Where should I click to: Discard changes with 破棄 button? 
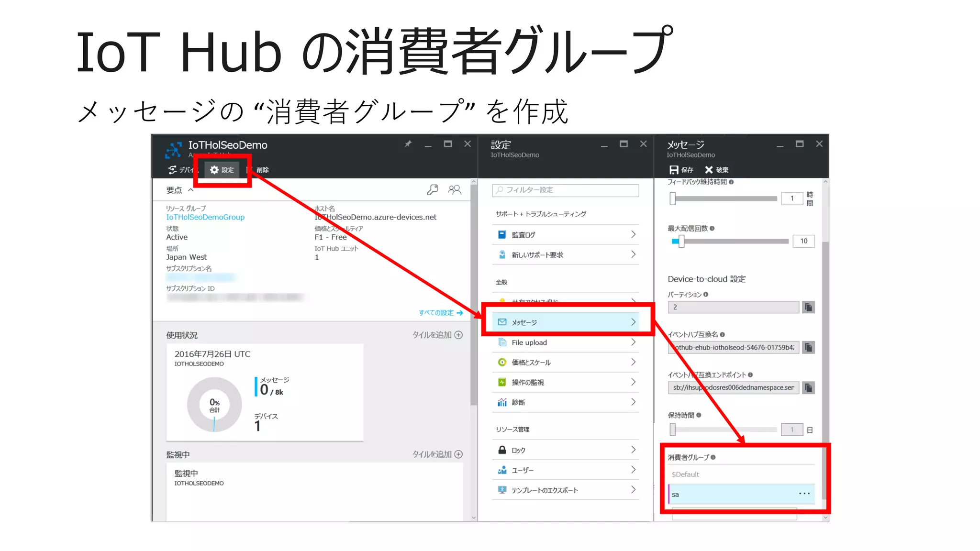716,170
